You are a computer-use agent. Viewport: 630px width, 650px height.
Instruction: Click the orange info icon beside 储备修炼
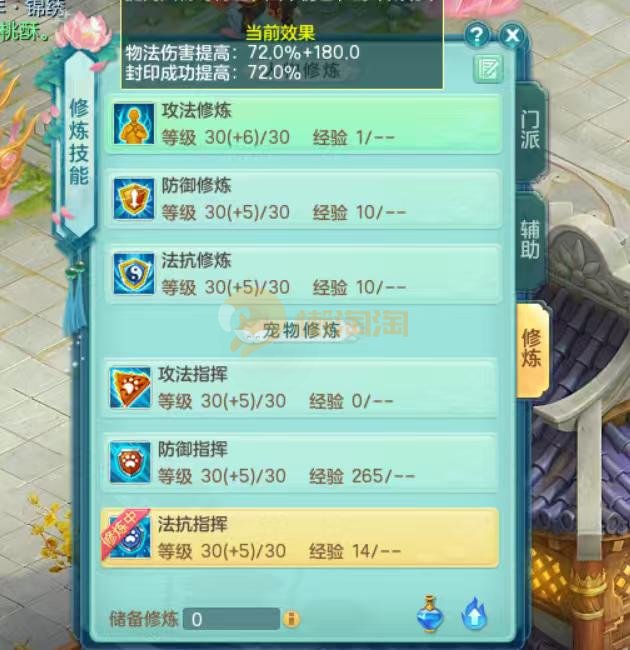pos(292,619)
